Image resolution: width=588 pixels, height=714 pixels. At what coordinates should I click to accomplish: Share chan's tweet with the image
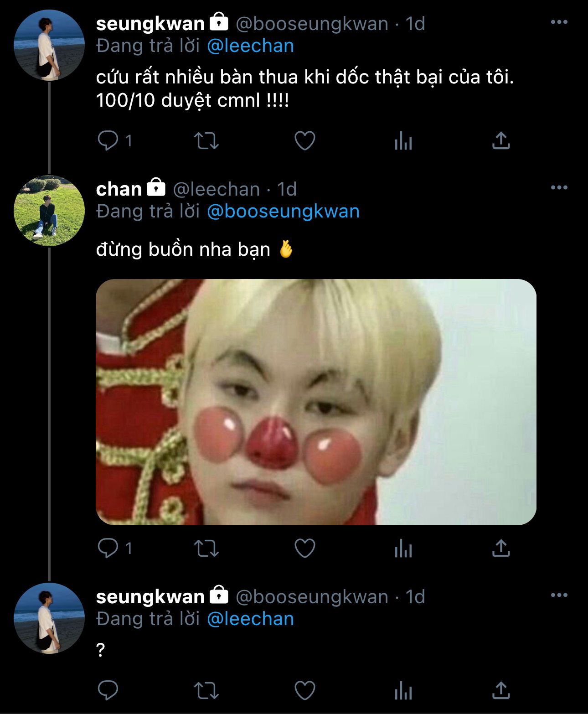pos(501,548)
